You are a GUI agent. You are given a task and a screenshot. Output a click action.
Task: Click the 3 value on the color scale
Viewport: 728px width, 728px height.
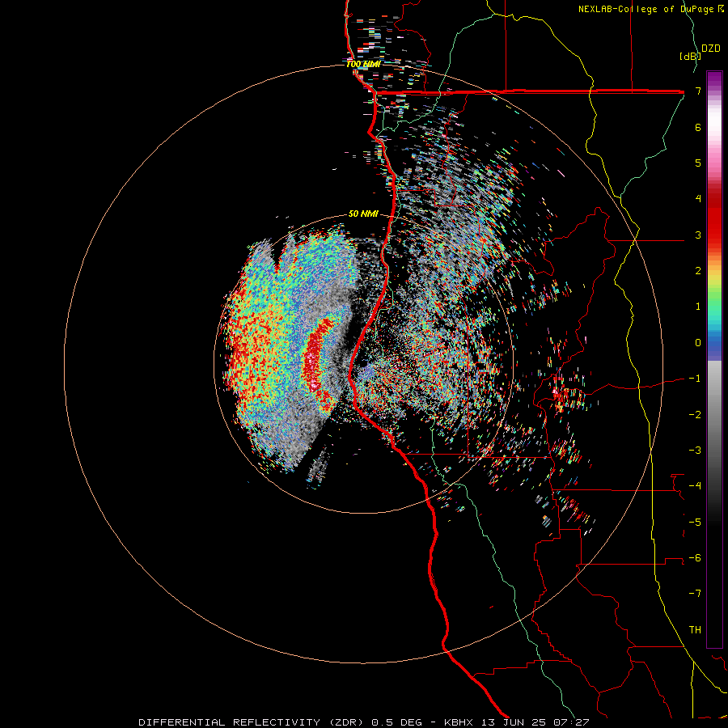(698, 235)
